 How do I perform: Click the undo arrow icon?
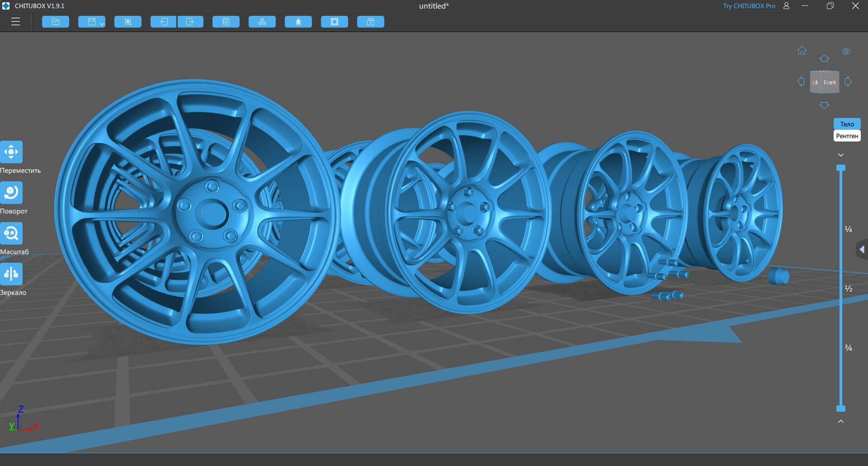click(164, 22)
